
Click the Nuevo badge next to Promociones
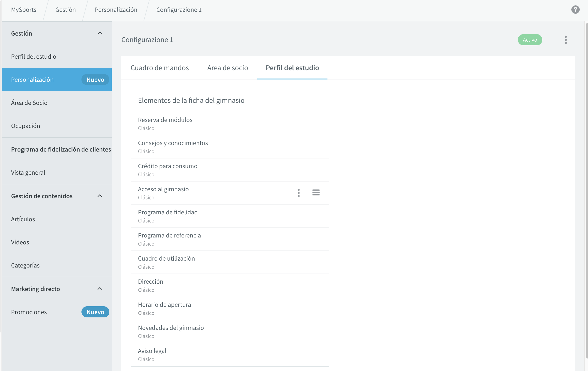[x=95, y=312]
